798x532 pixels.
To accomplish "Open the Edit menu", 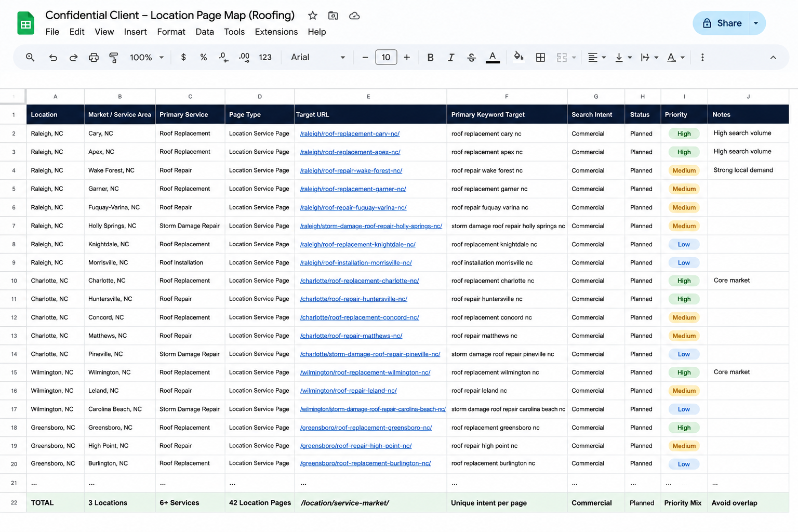I will coord(77,32).
